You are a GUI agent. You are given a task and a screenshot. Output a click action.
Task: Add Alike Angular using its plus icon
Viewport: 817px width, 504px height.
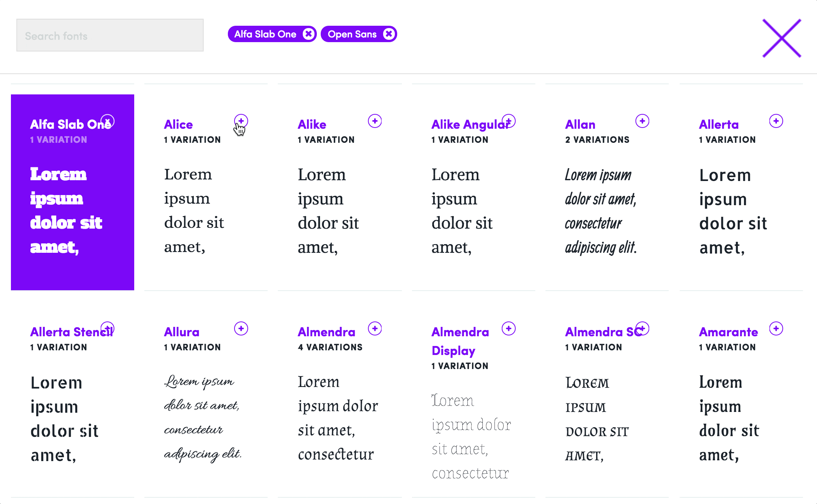[509, 121]
